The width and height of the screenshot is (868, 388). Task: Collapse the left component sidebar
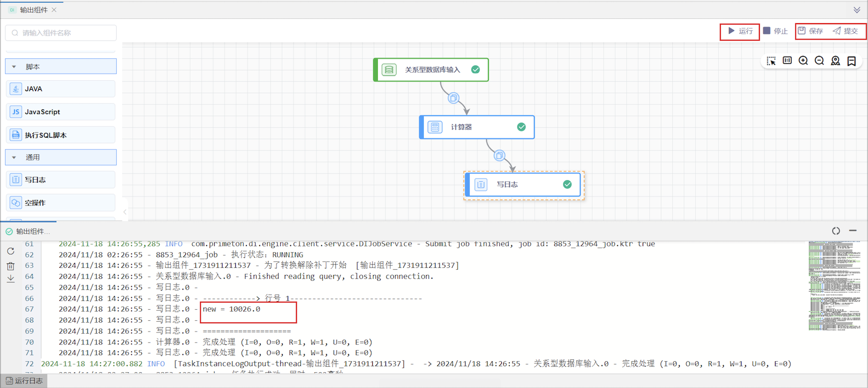tap(125, 212)
